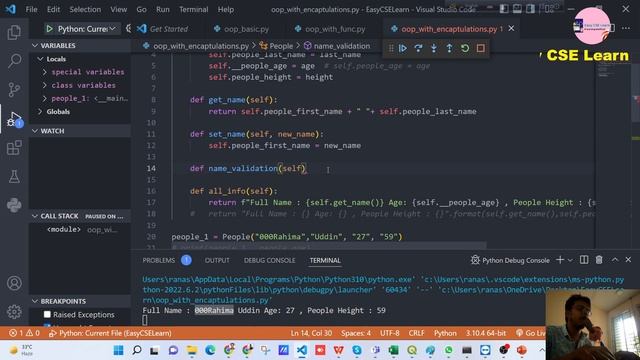
Task: Click errors and warnings status indicator
Action: coord(24,333)
